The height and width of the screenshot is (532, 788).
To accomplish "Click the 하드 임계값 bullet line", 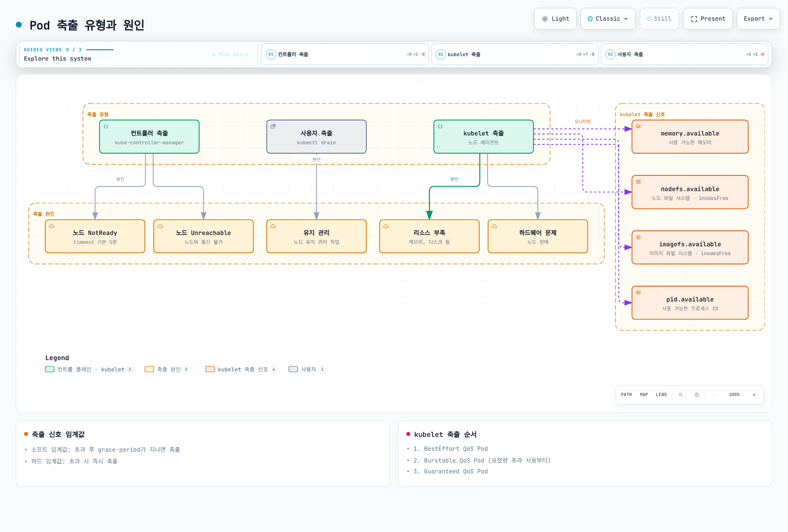I will tap(74, 462).
